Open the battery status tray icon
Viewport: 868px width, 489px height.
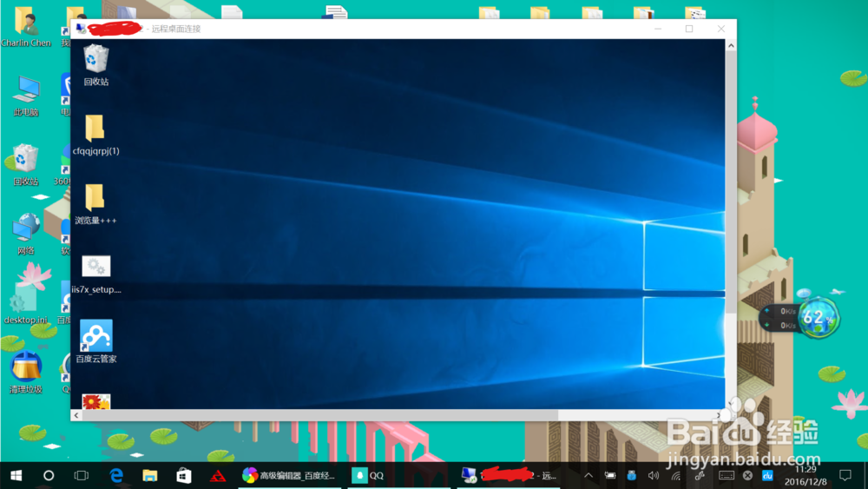pyautogui.click(x=610, y=475)
